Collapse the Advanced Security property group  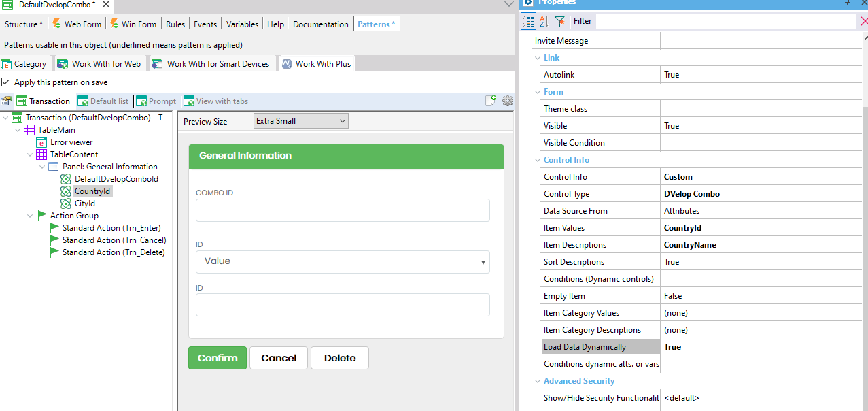[536, 381]
